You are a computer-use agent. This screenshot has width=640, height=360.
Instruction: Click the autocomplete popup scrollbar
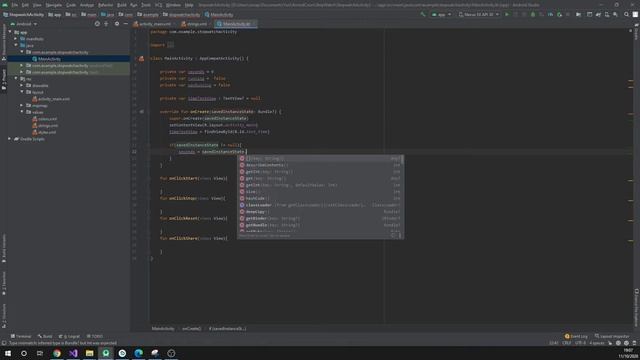(x=402, y=160)
